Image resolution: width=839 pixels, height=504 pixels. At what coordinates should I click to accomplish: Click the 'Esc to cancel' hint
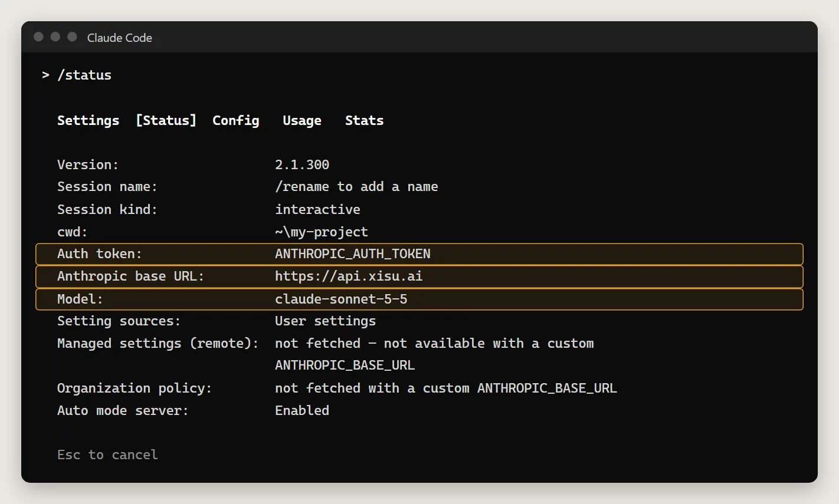coord(107,455)
